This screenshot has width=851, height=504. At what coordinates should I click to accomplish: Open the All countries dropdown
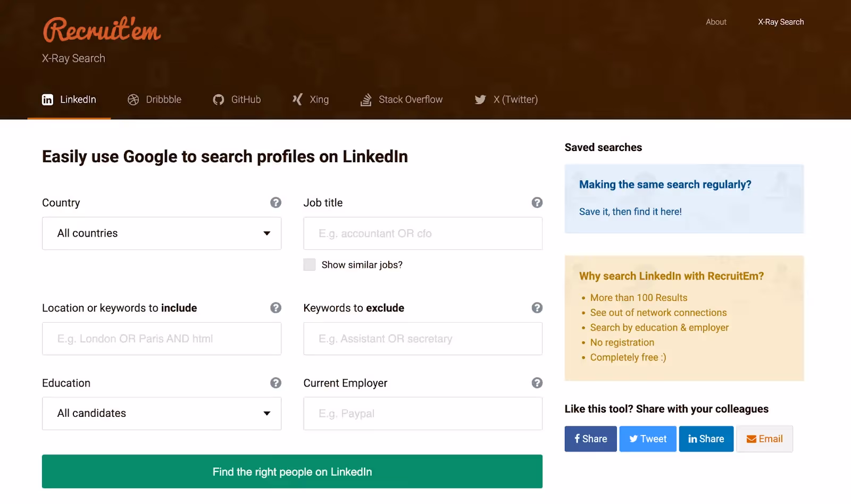[x=161, y=233]
